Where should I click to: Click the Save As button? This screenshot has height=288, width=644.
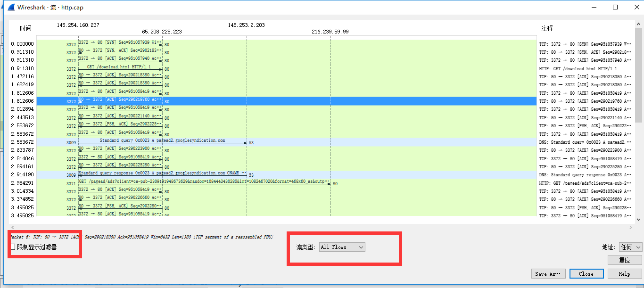[x=548, y=273]
